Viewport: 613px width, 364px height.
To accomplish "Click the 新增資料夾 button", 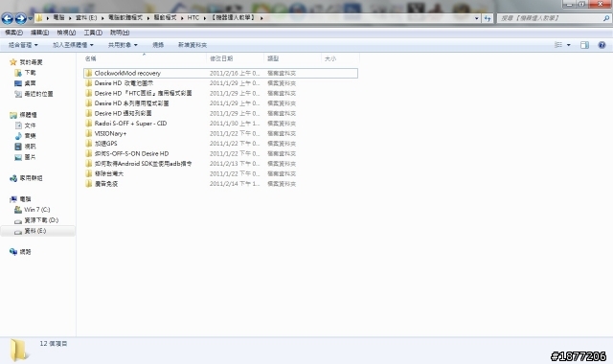I will click(x=193, y=45).
